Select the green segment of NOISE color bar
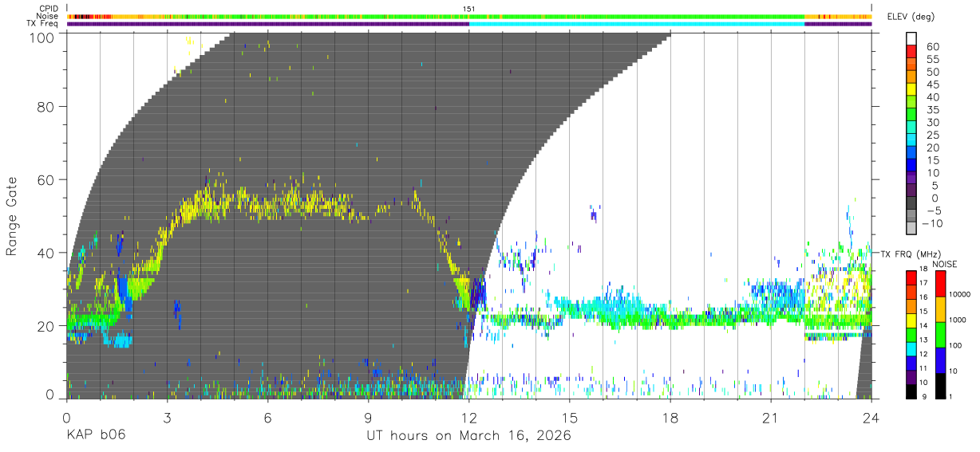Image resolution: width=980 pixels, height=452 pixels. coord(942,334)
